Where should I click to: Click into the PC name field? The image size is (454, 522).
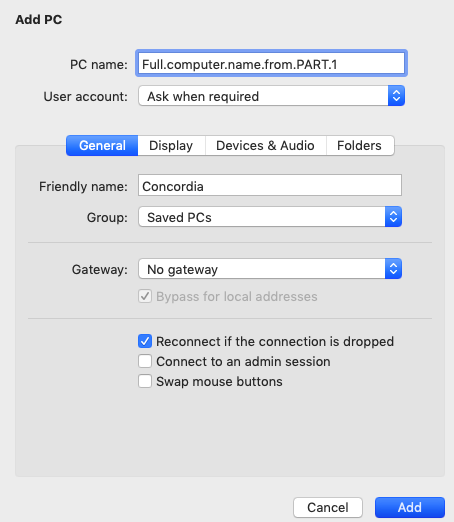click(x=271, y=63)
